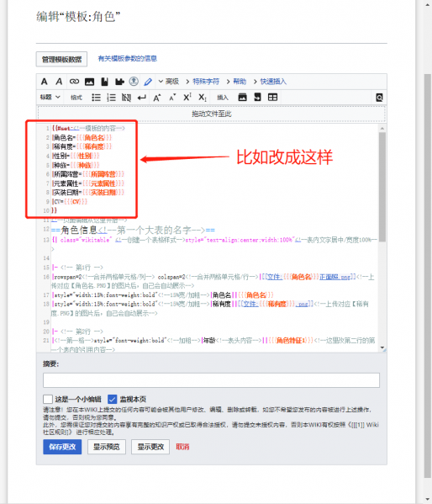
Task: Insert a picture gallery icon
Action: pyautogui.click(x=243, y=97)
